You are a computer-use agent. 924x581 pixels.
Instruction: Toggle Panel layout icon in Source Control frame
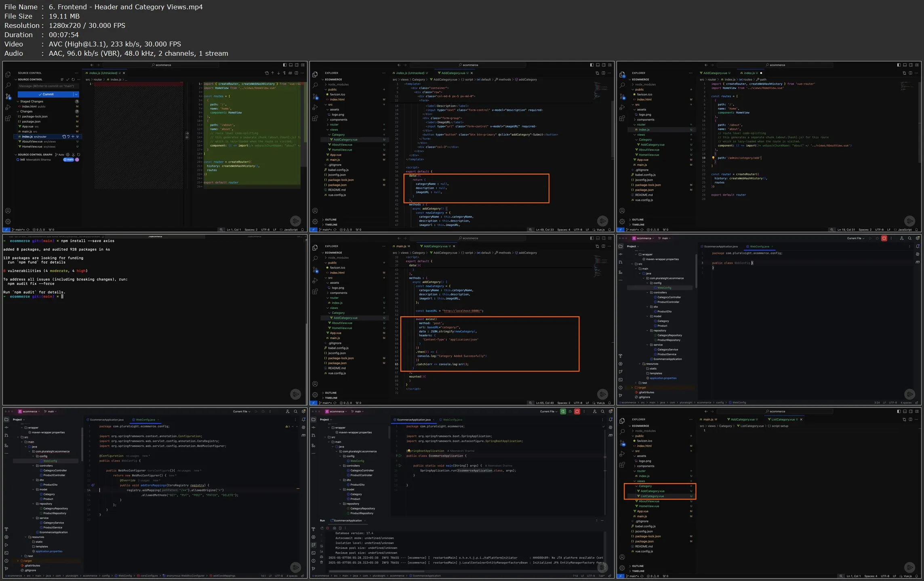tap(291, 65)
